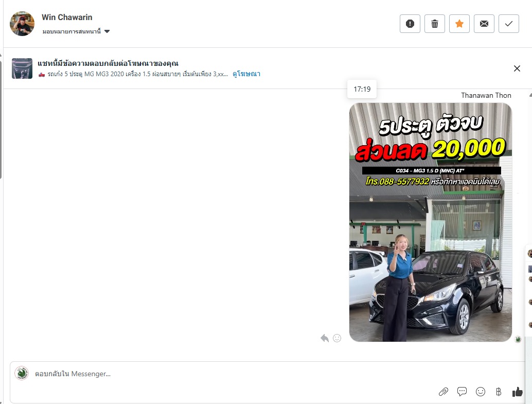Viewport: 532px width, 404px height.
Task: React to the image message with smiley
Action: [x=337, y=338]
